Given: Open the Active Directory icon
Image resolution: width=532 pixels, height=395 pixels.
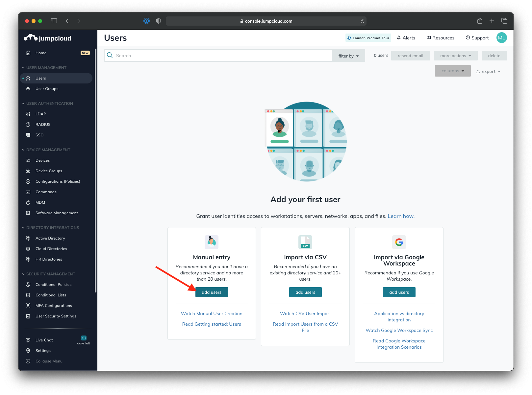Looking at the screenshot, I should click(x=28, y=238).
